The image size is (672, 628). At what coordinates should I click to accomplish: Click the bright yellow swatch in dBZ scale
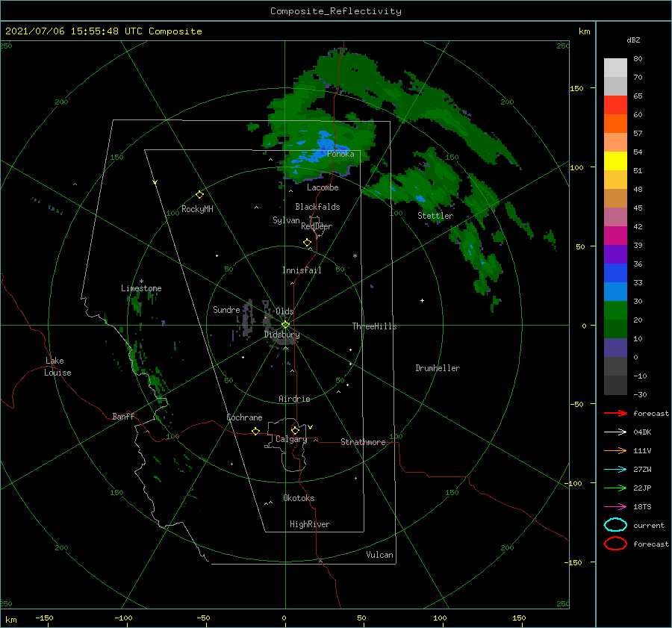pyautogui.click(x=615, y=161)
